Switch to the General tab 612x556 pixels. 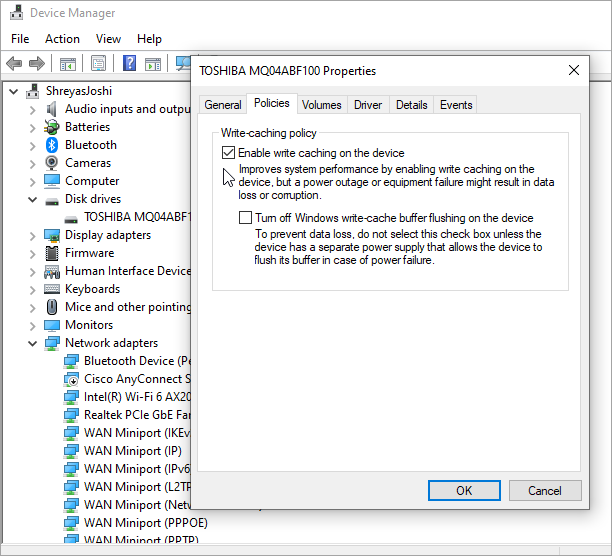click(223, 105)
